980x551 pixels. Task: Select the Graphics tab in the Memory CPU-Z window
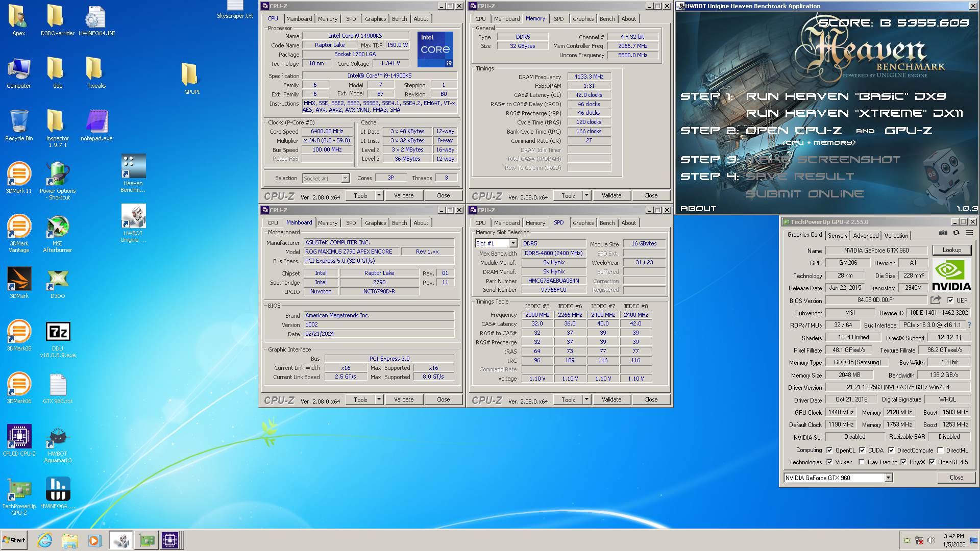(x=583, y=19)
